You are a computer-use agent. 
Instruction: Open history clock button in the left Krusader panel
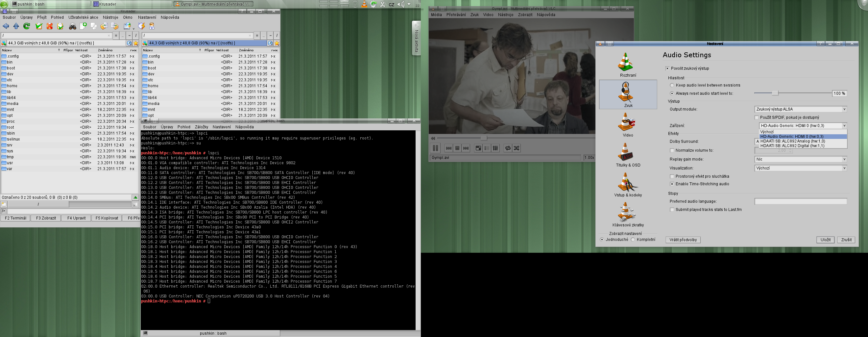(x=130, y=43)
